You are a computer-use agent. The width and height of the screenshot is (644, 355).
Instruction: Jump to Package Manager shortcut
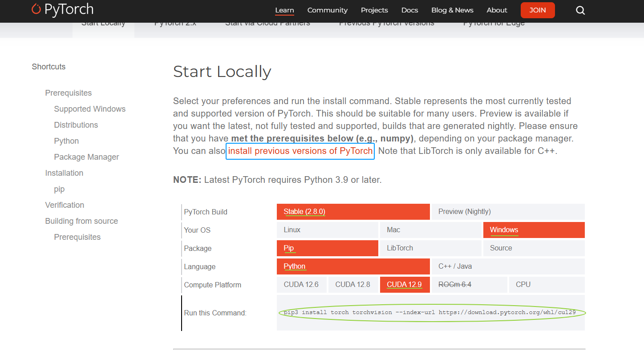(x=86, y=157)
